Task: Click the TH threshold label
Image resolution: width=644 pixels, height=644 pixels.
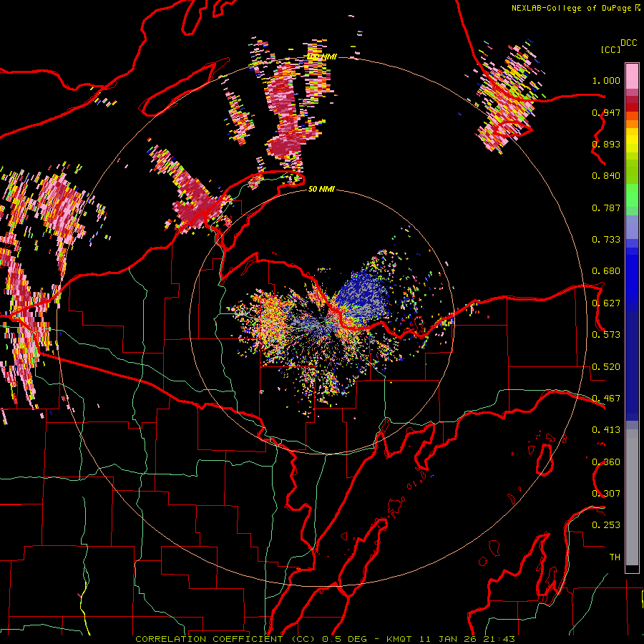Action: pyautogui.click(x=615, y=557)
